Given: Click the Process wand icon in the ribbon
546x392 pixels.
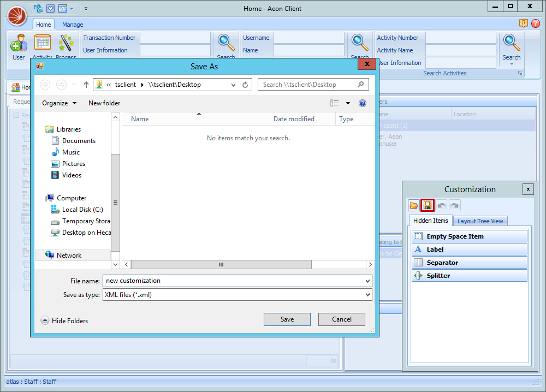Looking at the screenshot, I should [66, 44].
